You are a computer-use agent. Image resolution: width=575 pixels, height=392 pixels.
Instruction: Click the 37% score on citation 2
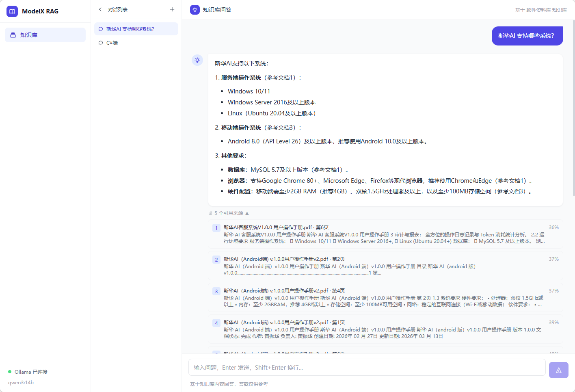pos(554,259)
